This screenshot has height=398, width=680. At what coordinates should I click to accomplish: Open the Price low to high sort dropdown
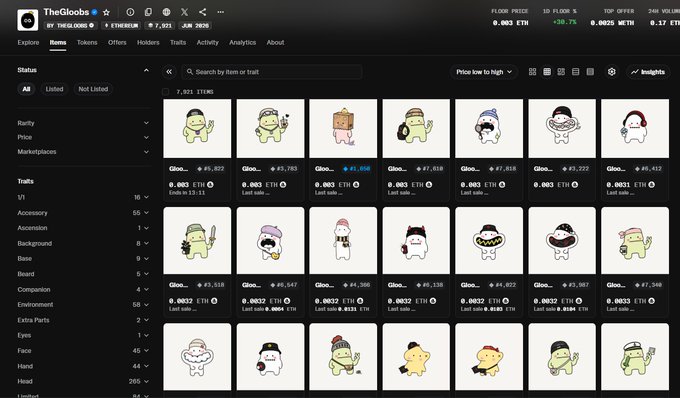tap(484, 72)
